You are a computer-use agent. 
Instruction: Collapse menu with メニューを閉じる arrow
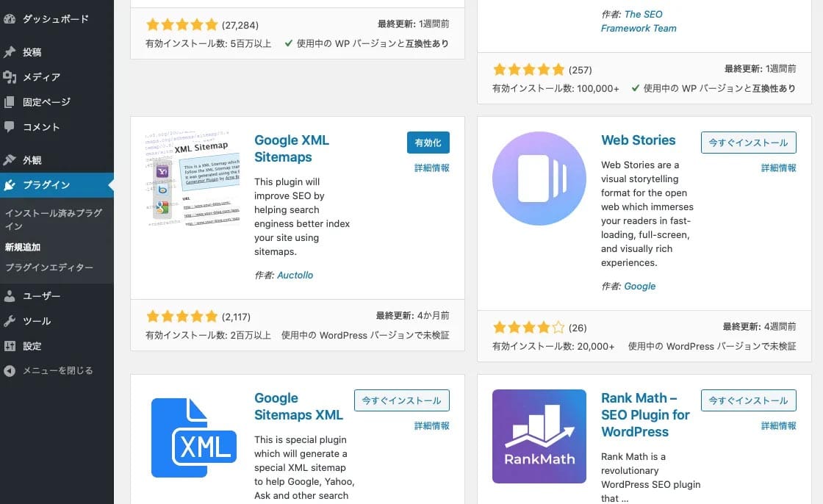point(10,371)
